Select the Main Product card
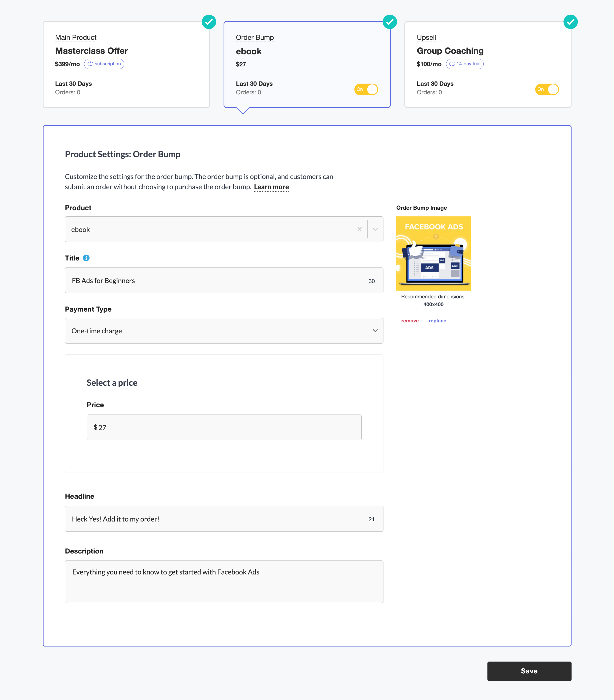This screenshot has height=700, width=614. 126,65
